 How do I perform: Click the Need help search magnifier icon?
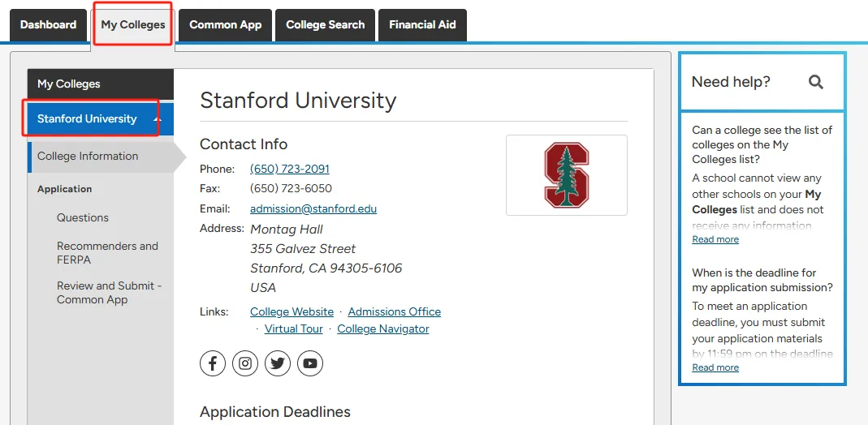point(816,82)
